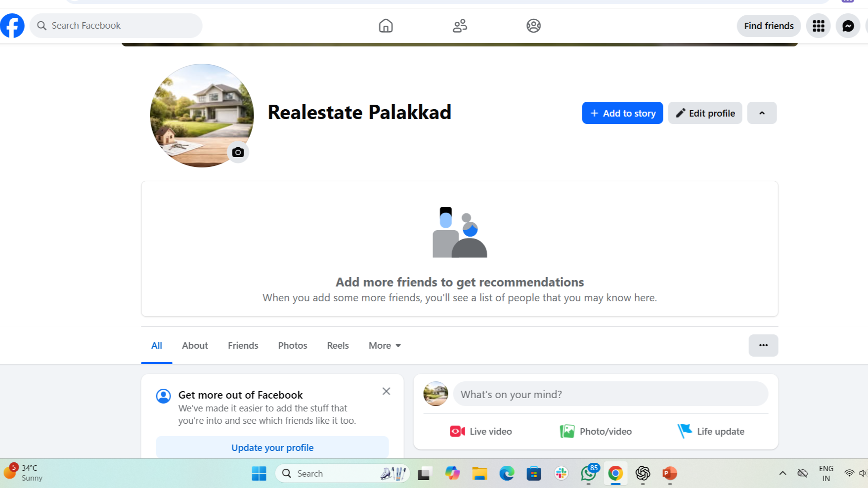Screen dimensions: 868x488
Task: Click the Edit profile button
Action: click(x=705, y=113)
